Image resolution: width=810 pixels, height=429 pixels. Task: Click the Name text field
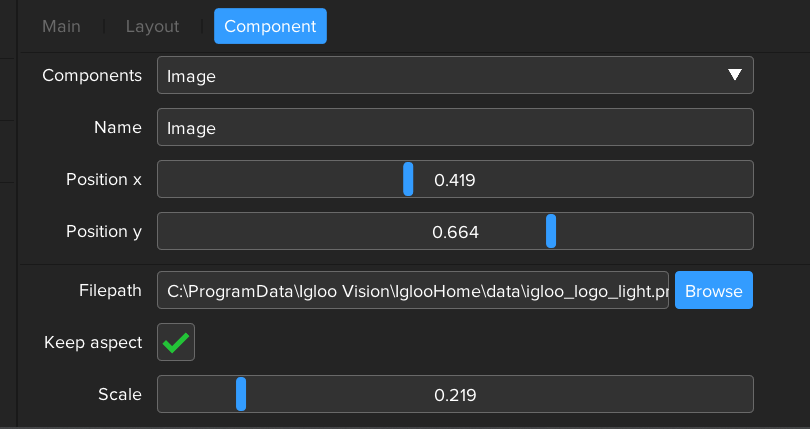pos(455,128)
